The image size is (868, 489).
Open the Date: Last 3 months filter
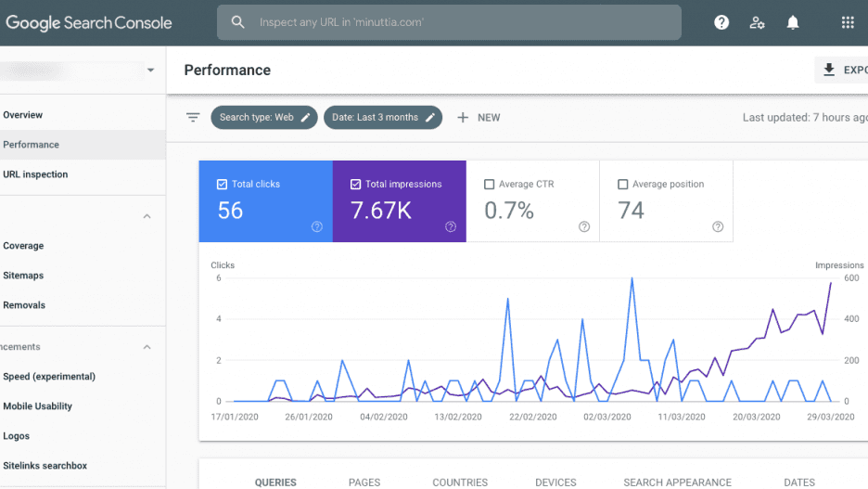(x=383, y=118)
